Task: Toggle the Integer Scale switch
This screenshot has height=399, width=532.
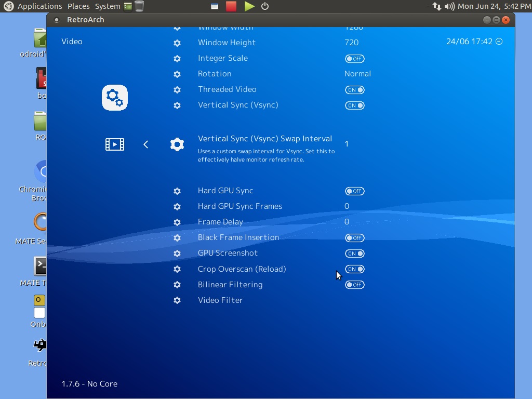Action: (355, 59)
